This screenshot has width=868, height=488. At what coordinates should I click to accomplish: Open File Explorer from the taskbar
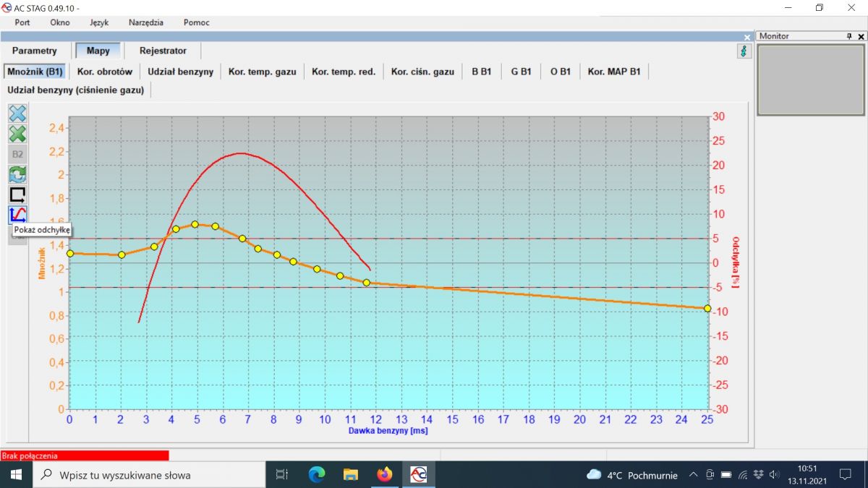tap(351, 475)
